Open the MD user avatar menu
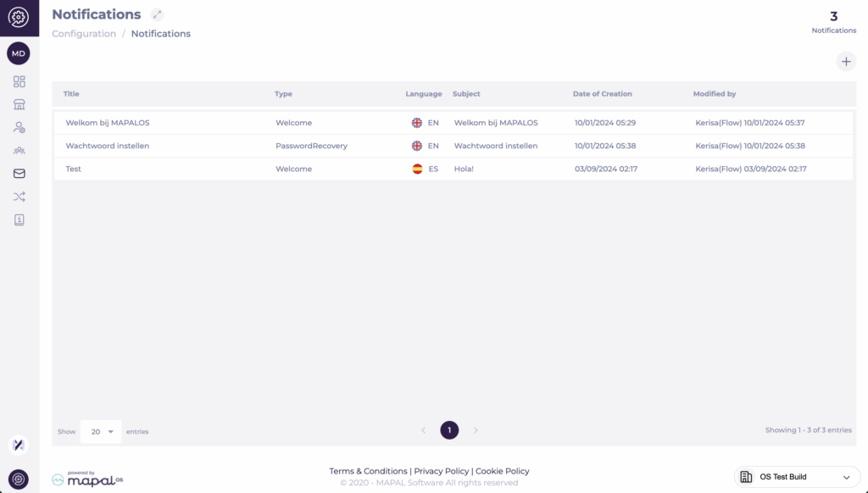 (x=19, y=53)
